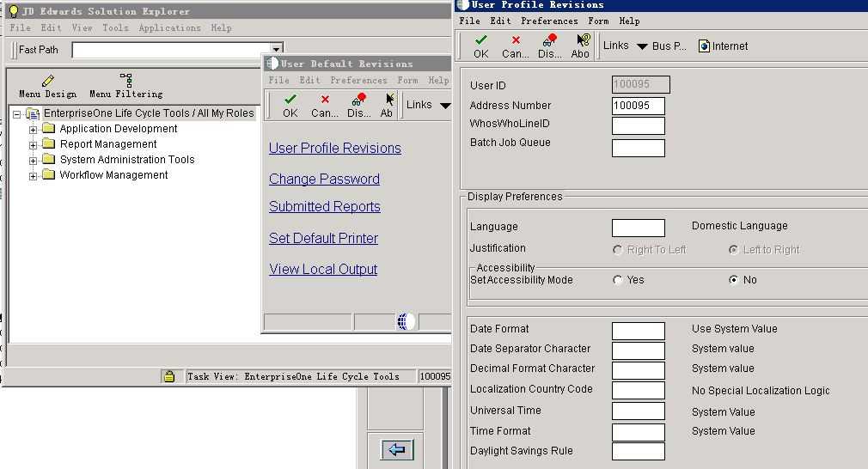Open the Change Password link
The width and height of the screenshot is (868, 469).
[324, 180]
